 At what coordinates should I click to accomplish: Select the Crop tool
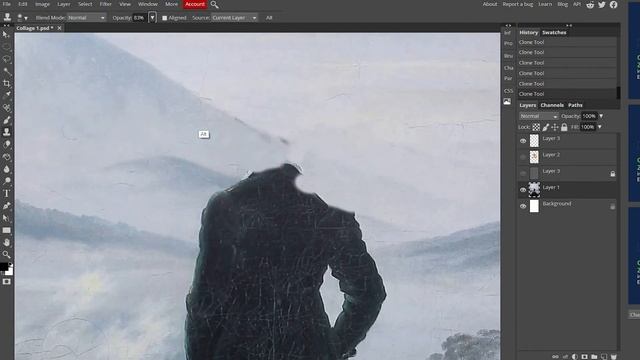(x=6, y=84)
